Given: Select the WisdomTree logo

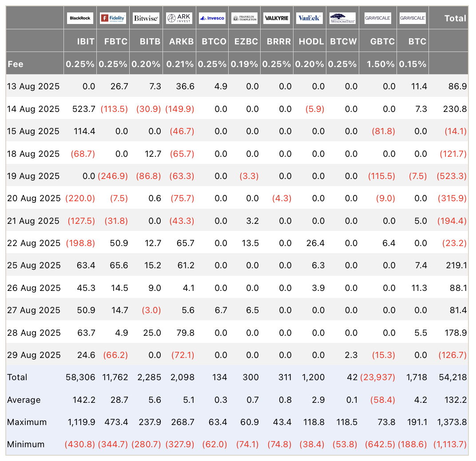Looking at the screenshot, I should 343,18.
